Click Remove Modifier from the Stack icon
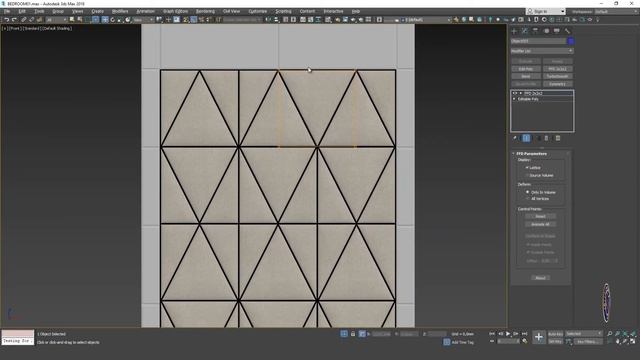 coord(547,138)
